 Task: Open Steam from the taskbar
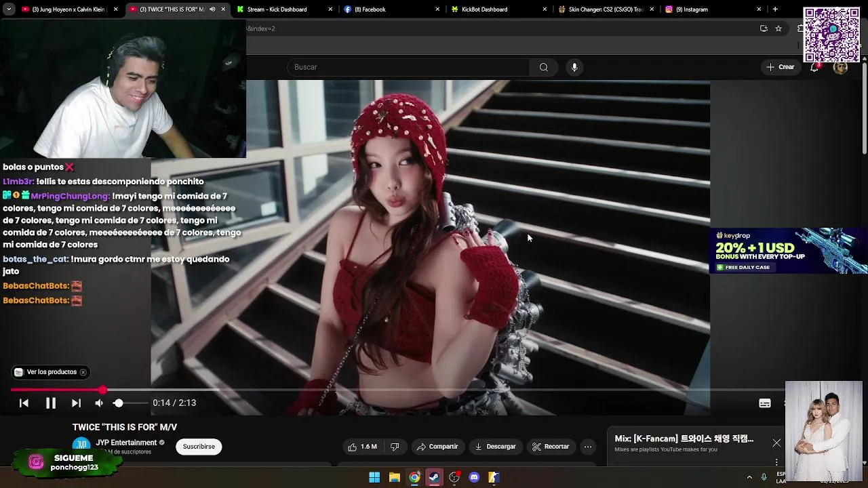(x=434, y=477)
